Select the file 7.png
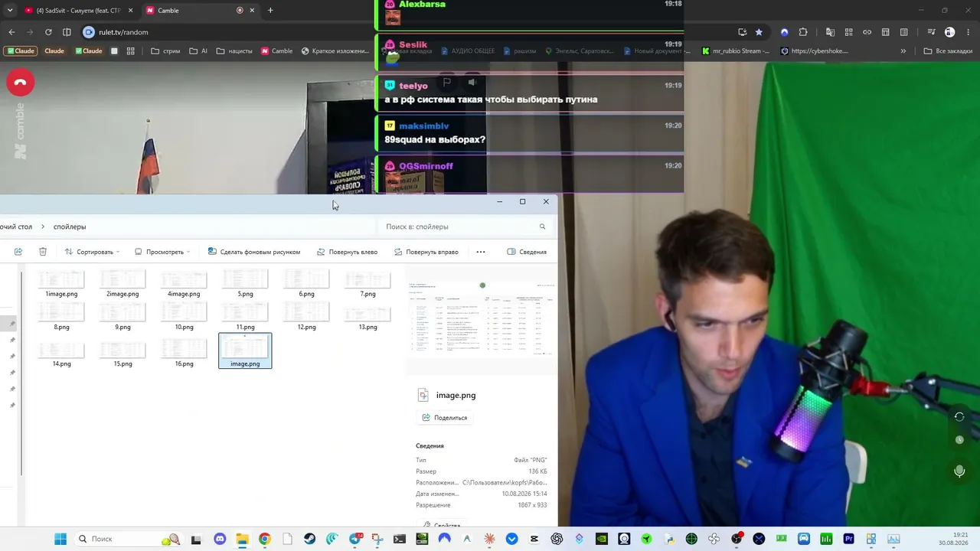 pos(367,284)
